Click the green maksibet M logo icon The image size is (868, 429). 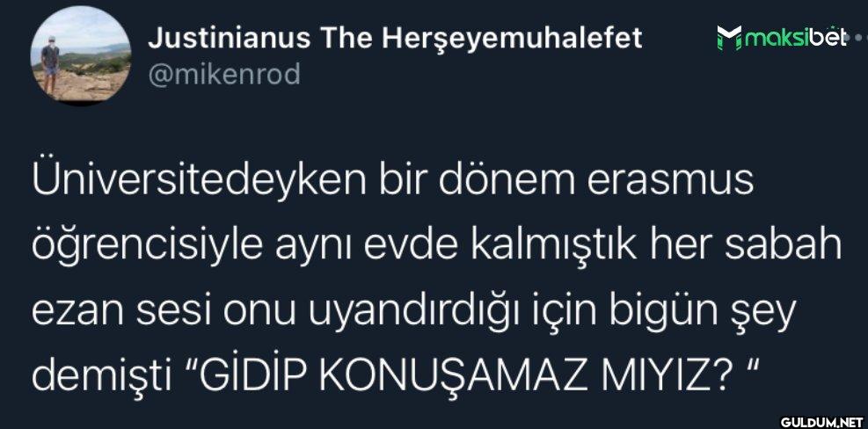coord(728,38)
